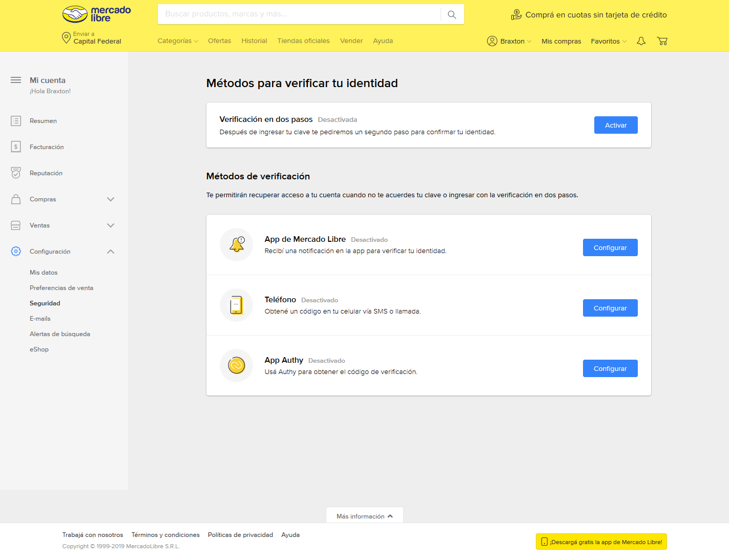729x560 pixels.
Task: Open Ayuda in the top menu
Action: pos(383,41)
